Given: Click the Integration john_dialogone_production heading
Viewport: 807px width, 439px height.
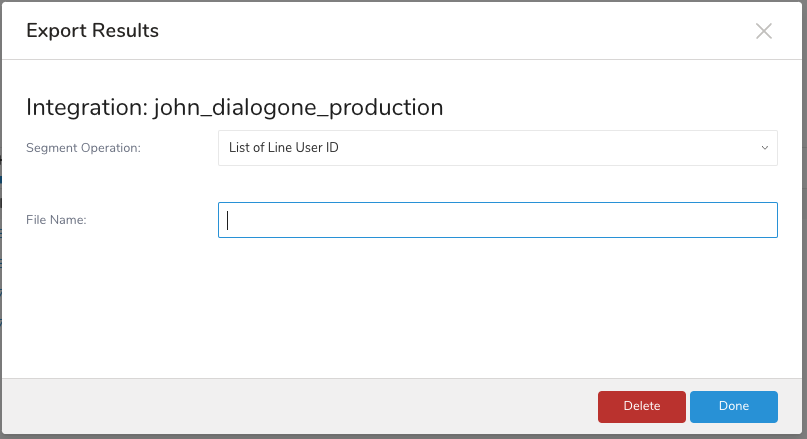Looking at the screenshot, I should pyautogui.click(x=234, y=107).
